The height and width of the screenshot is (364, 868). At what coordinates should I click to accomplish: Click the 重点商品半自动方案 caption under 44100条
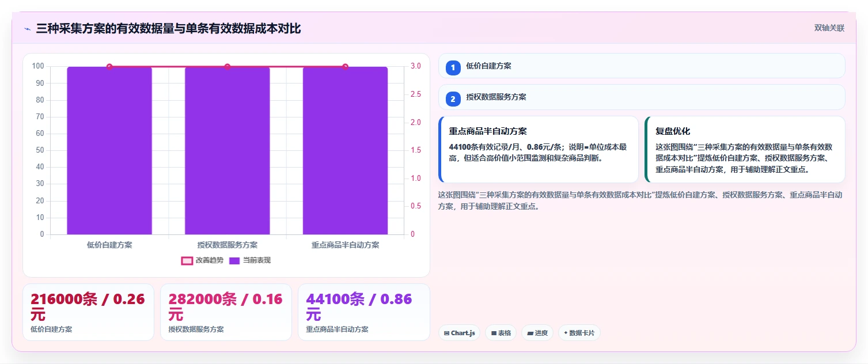pos(337,329)
